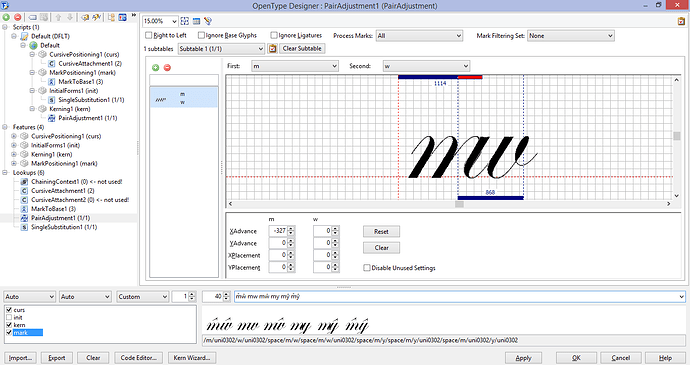Select Default (DFLT) script node

pos(50,36)
